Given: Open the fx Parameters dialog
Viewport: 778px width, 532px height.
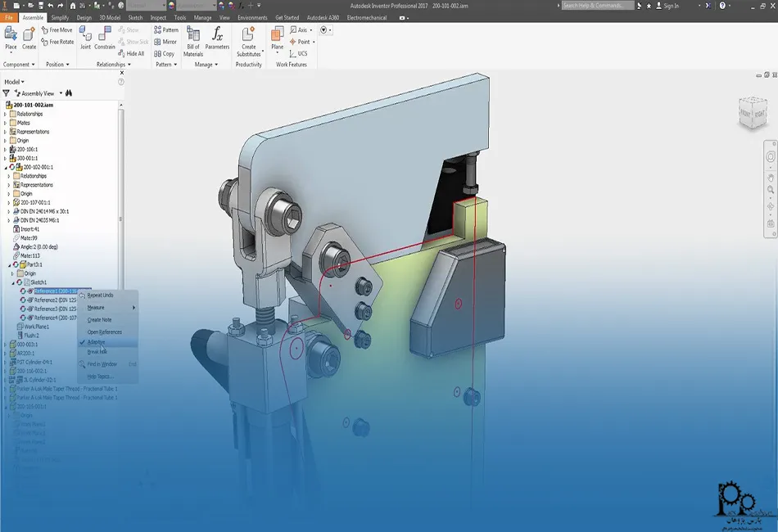Looking at the screenshot, I should (x=217, y=38).
